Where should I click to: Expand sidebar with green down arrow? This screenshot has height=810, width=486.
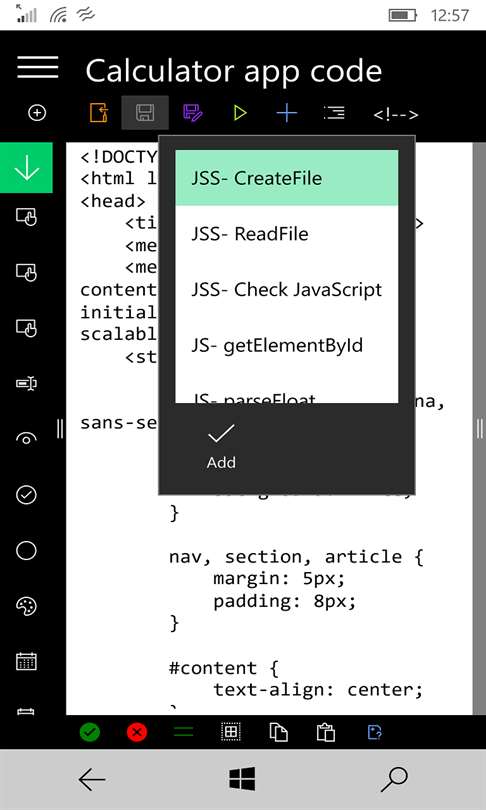(26, 167)
